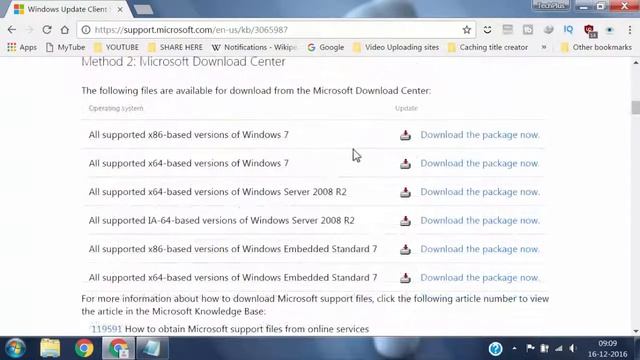Image resolution: width=640 pixels, height=360 pixels.
Task: Click the scrollbar up arrow
Action: (636, 62)
